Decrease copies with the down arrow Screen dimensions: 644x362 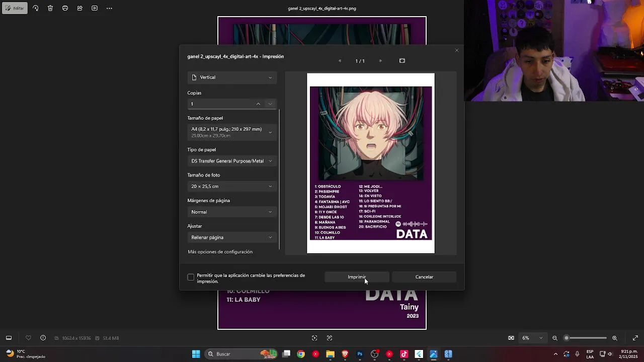(x=270, y=104)
